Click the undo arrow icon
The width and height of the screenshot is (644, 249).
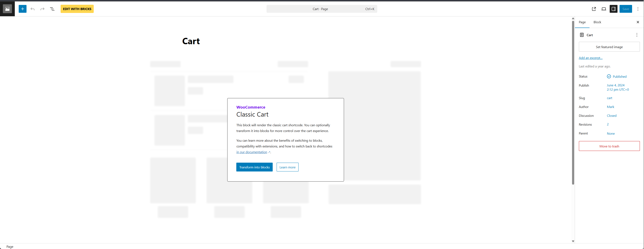coord(32,9)
